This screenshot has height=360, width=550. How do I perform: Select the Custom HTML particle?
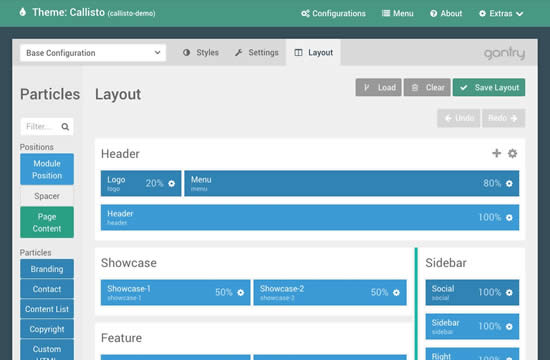(x=47, y=350)
